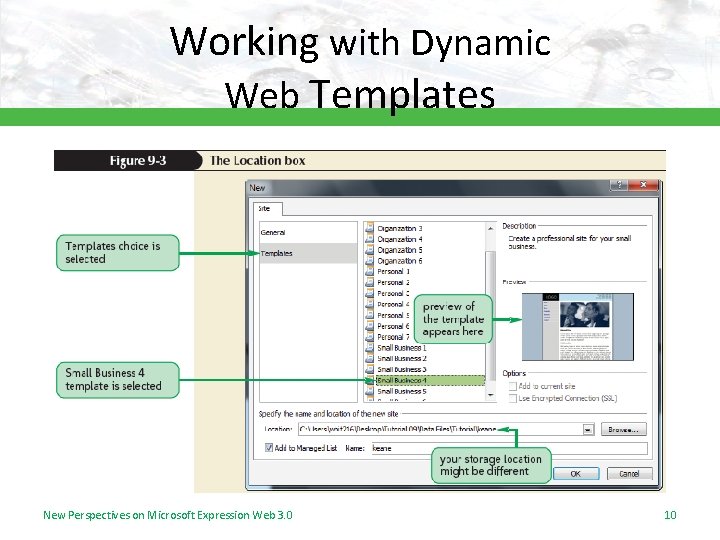Viewport: 720px width, 540px height.
Task: Choose the Personal 6 template name
Action: (x=393, y=326)
